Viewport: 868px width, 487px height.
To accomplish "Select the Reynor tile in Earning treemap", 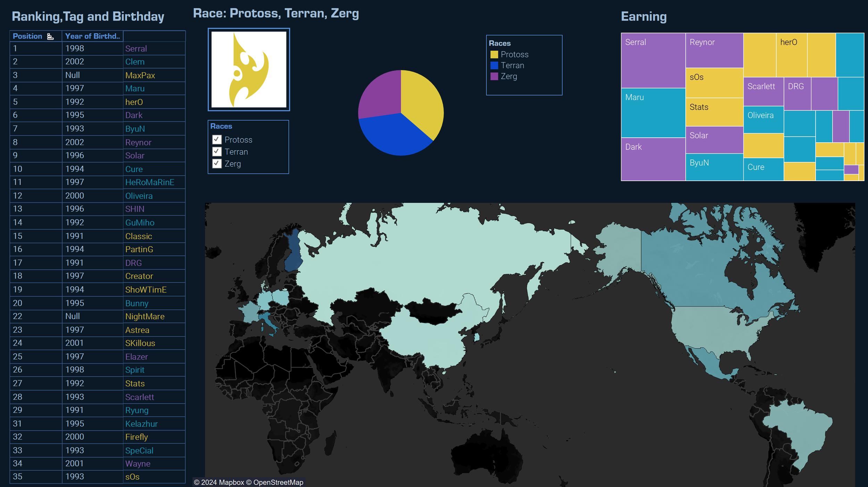I will [x=714, y=50].
